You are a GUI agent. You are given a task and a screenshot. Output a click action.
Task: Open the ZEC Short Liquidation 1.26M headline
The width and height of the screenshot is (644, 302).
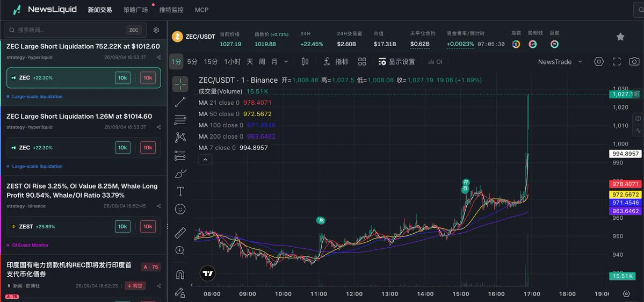click(79, 116)
